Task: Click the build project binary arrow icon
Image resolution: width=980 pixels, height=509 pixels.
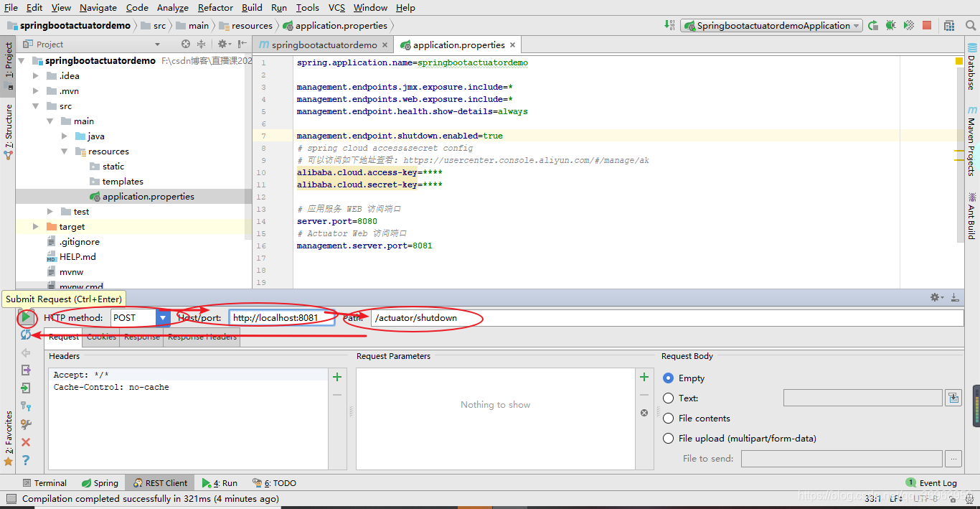Action: [671, 25]
